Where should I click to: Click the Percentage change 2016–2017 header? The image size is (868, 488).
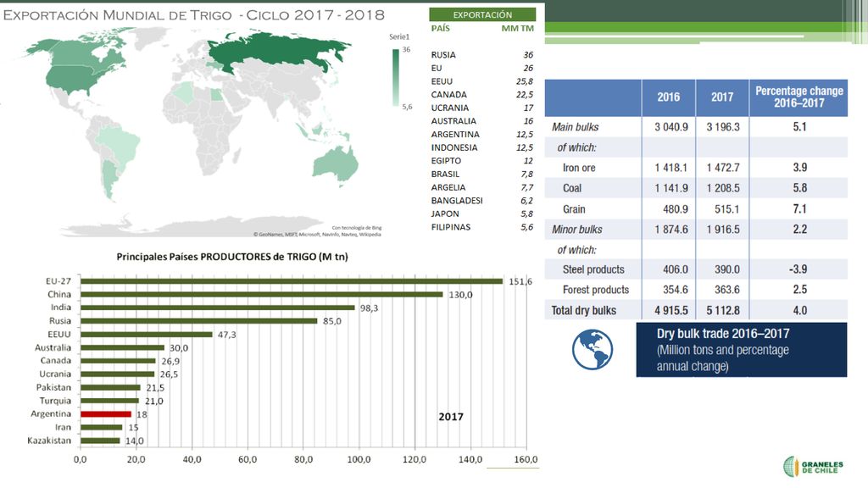point(798,97)
